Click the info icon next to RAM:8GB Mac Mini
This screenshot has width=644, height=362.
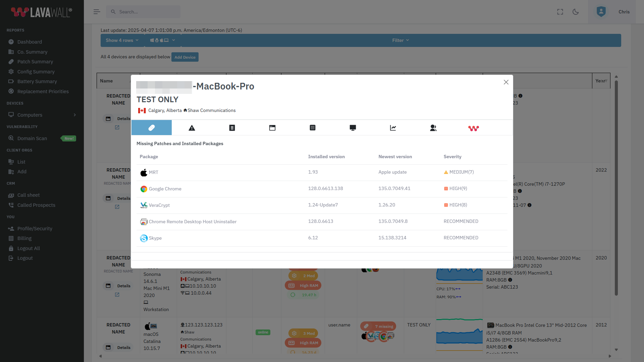[510, 280]
